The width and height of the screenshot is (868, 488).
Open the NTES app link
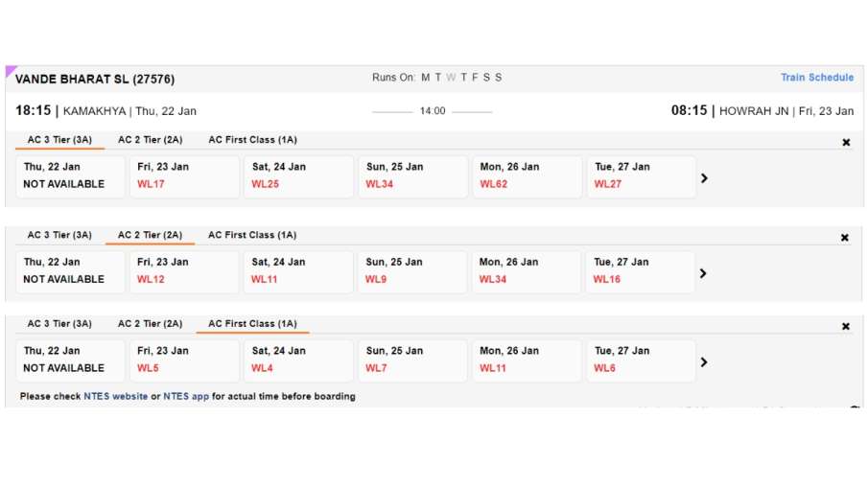[186, 396]
